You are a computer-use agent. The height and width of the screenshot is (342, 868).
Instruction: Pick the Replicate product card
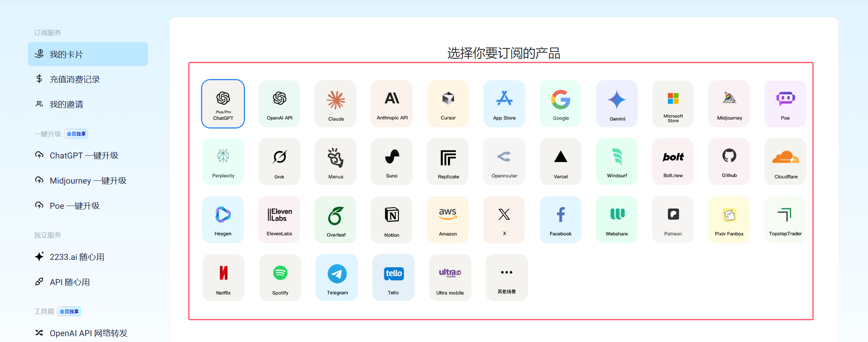point(448,162)
